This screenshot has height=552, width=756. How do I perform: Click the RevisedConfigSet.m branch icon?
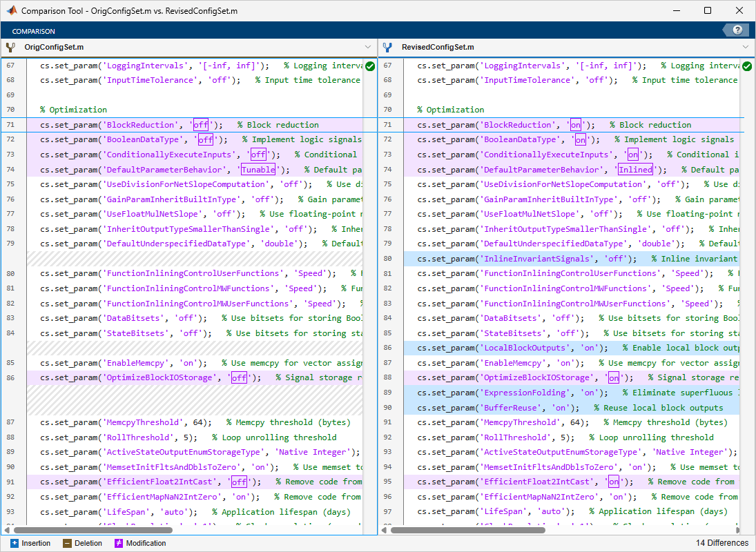387,47
